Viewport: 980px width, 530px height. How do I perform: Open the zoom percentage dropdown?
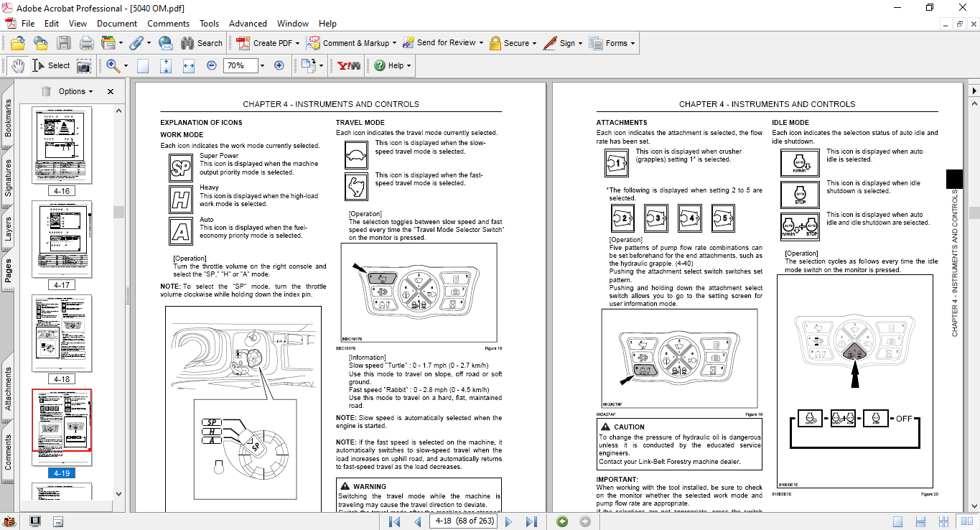pos(262,65)
